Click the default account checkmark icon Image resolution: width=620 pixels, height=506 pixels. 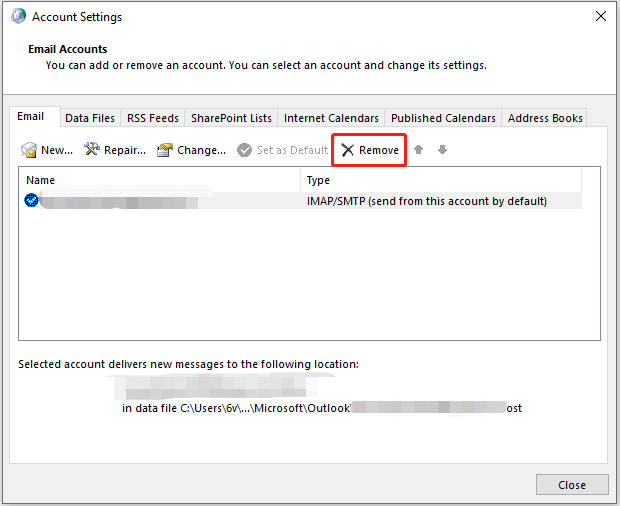point(31,201)
